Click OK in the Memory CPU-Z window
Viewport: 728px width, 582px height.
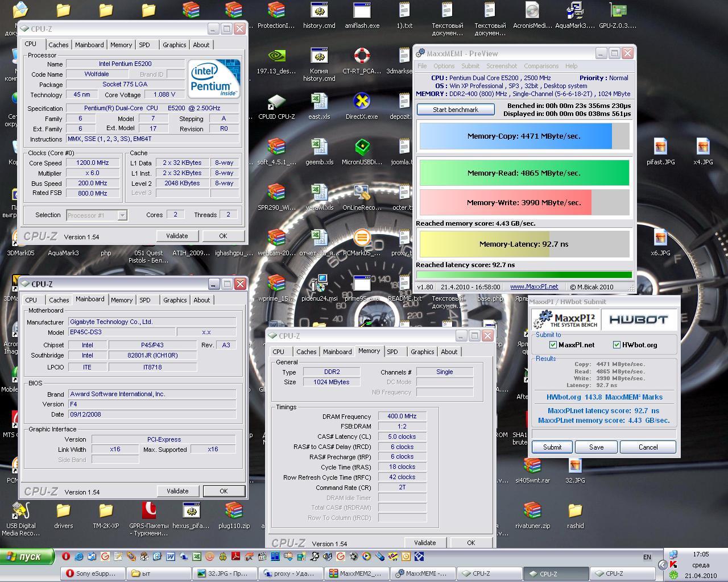point(471,543)
